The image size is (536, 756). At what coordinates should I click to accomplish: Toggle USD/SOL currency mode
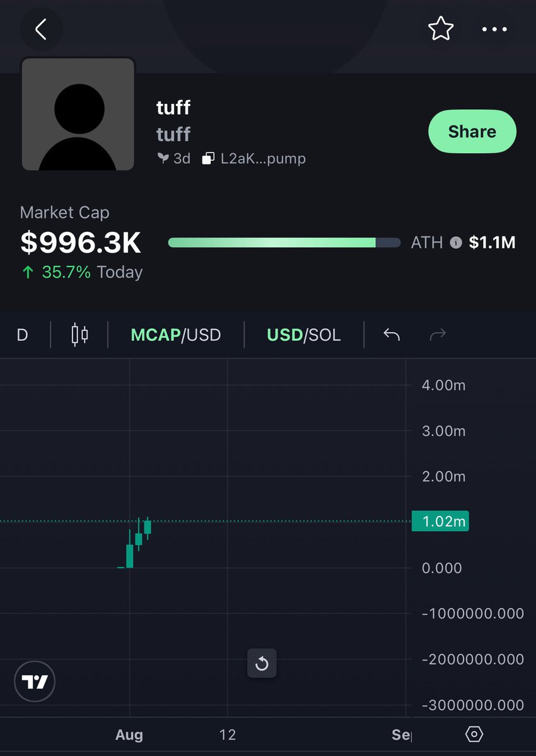coord(304,335)
